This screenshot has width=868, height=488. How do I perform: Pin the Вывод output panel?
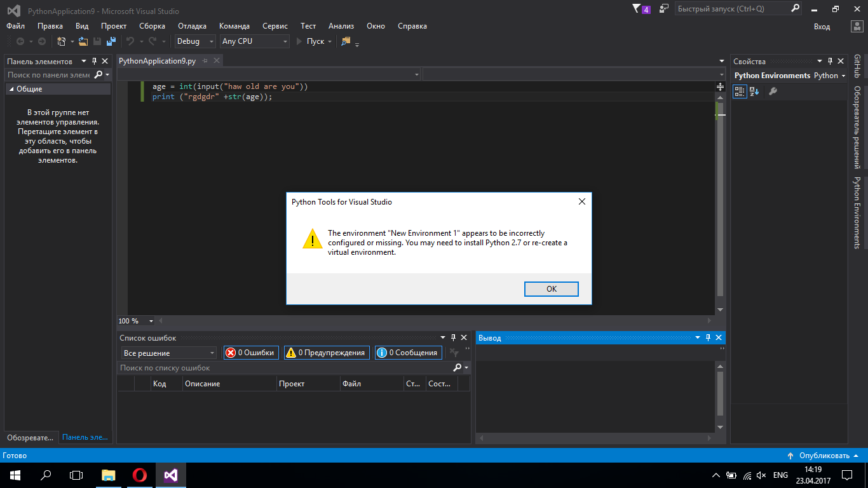[x=708, y=337]
